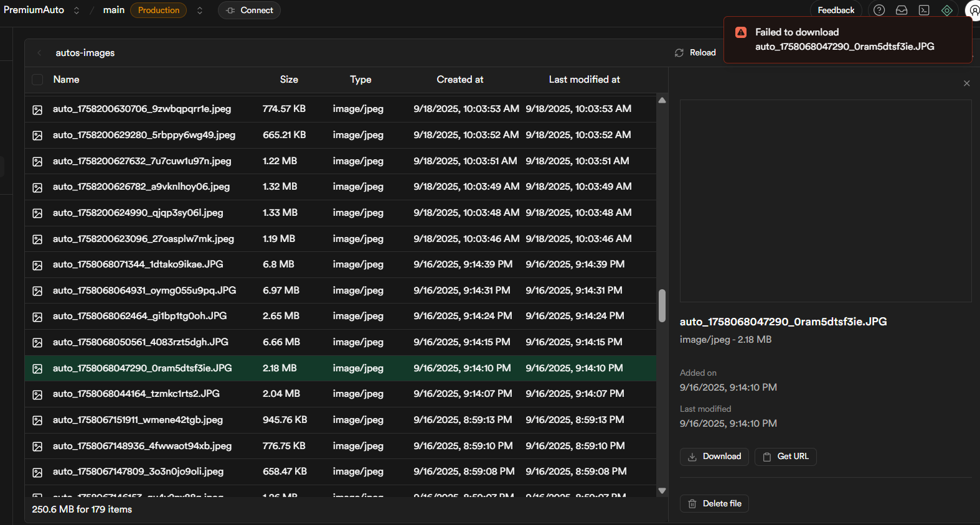This screenshot has width=980, height=525.
Task: Click the Connect button
Action: pyautogui.click(x=249, y=10)
